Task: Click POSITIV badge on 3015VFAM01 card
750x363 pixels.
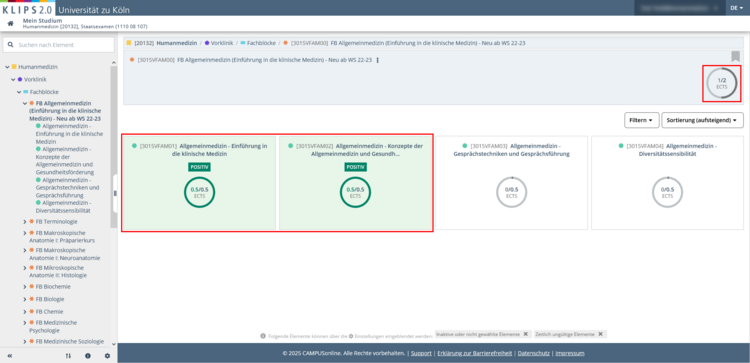Action: [x=199, y=167]
